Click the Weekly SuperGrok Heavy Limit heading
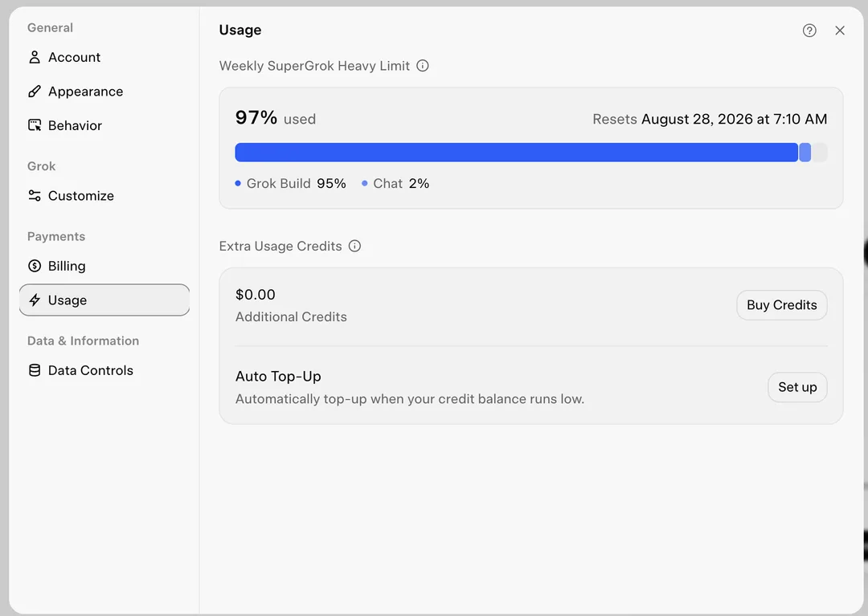Screen dimensions: 868x616 click(314, 66)
